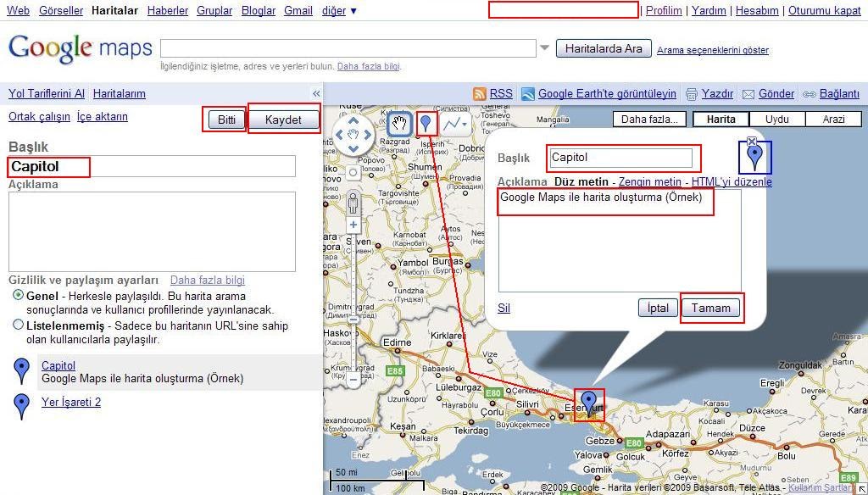Open Gmail in top bar
Screen dimensions: 868x495
pos(298,10)
